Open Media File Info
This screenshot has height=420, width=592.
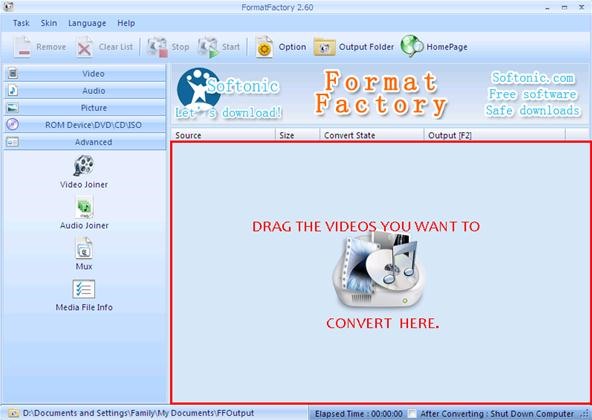(x=84, y=295)
